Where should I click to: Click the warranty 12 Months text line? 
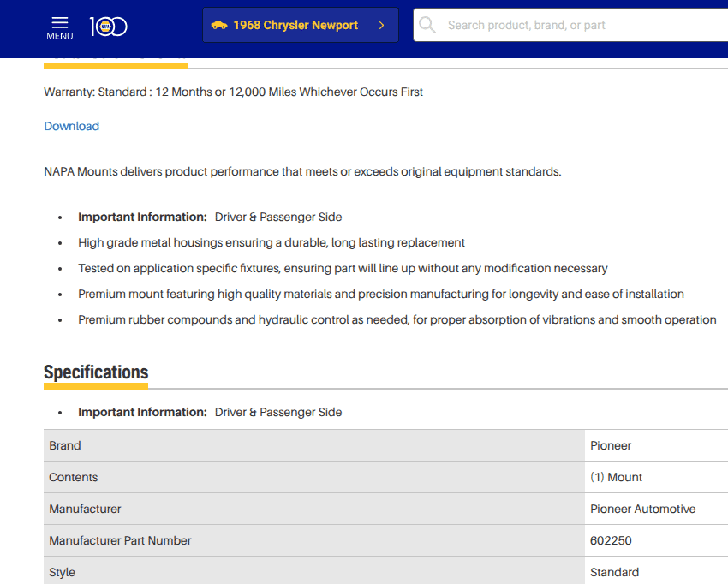coord(233,92)
